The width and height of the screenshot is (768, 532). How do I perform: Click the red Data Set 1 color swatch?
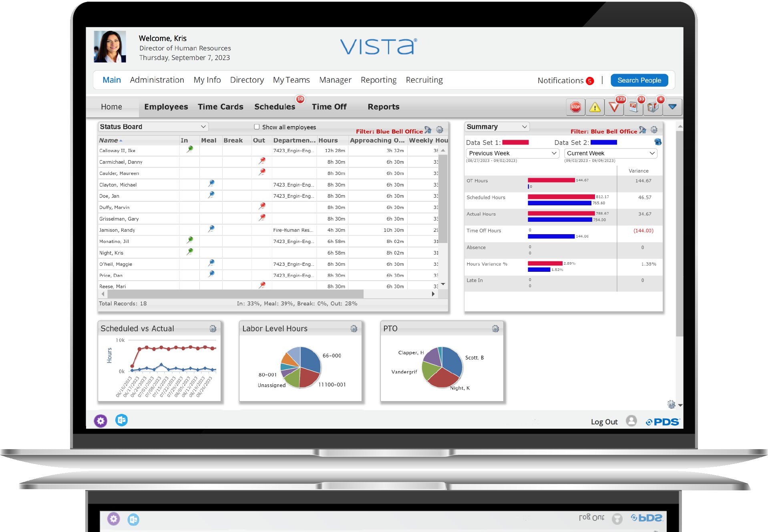[x=515, y=143]
